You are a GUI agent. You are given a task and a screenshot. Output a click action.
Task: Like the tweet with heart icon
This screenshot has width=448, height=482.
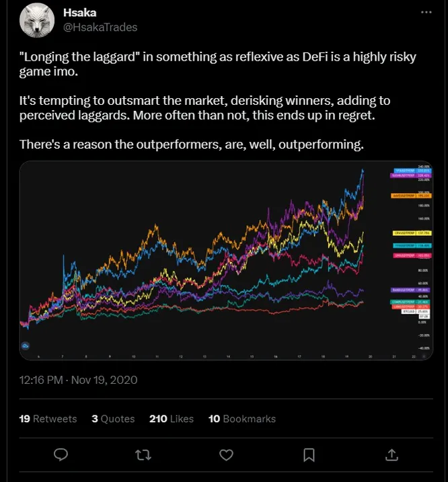point(226,455)
